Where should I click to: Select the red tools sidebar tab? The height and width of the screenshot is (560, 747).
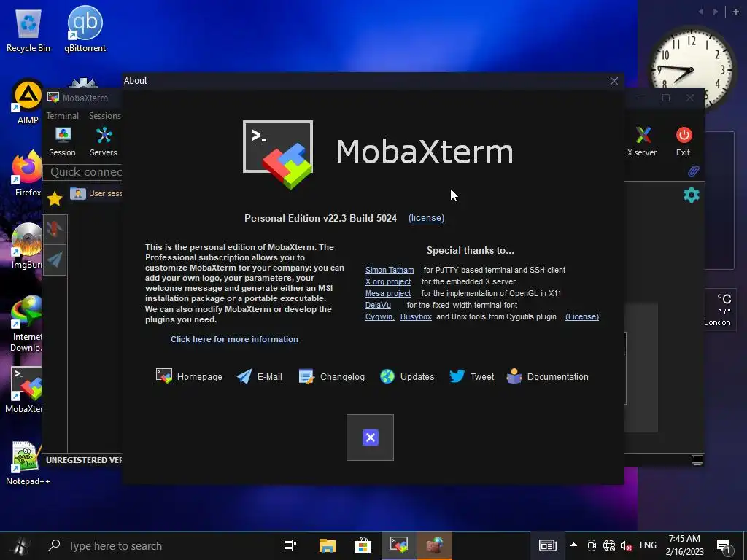[55, 229]
